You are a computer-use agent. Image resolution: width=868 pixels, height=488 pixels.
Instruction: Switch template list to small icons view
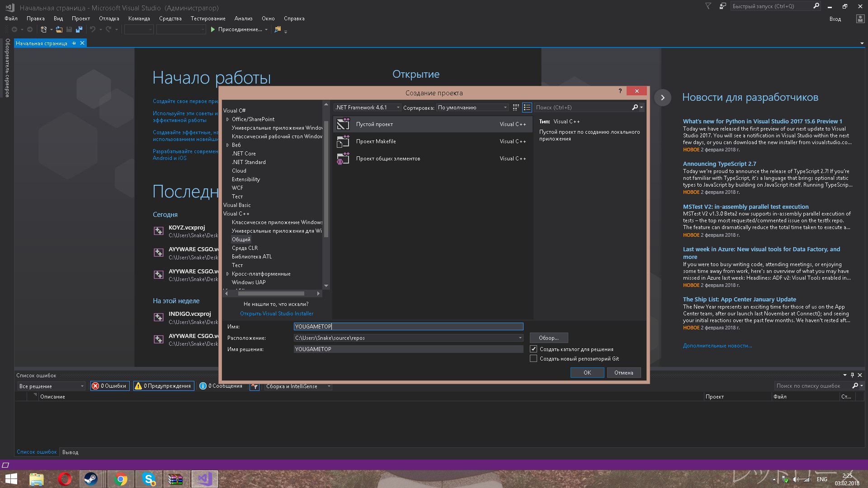pyautogui.click(x=516, y=108)
